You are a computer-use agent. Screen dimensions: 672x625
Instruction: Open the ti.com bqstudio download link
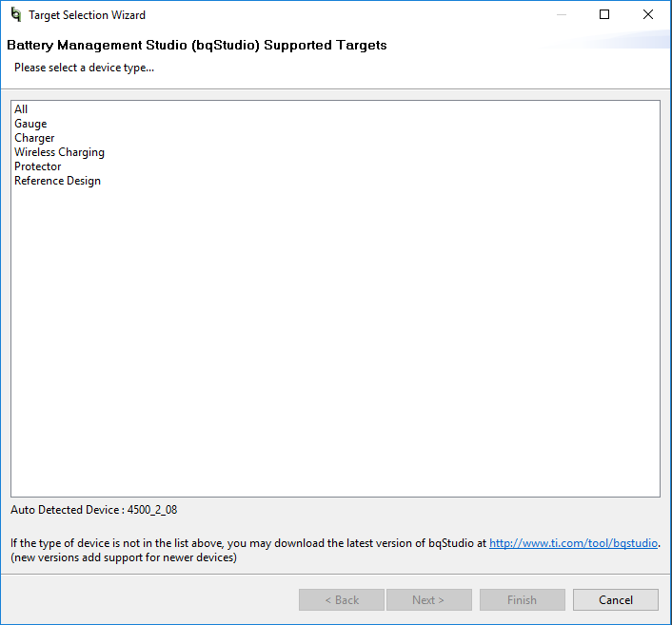tap(573, 543)
